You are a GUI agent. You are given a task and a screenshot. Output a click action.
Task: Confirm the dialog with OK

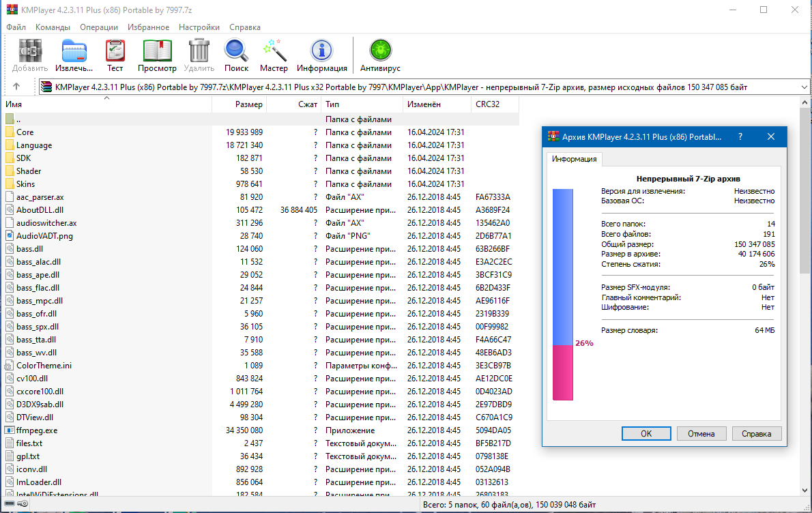646,433
